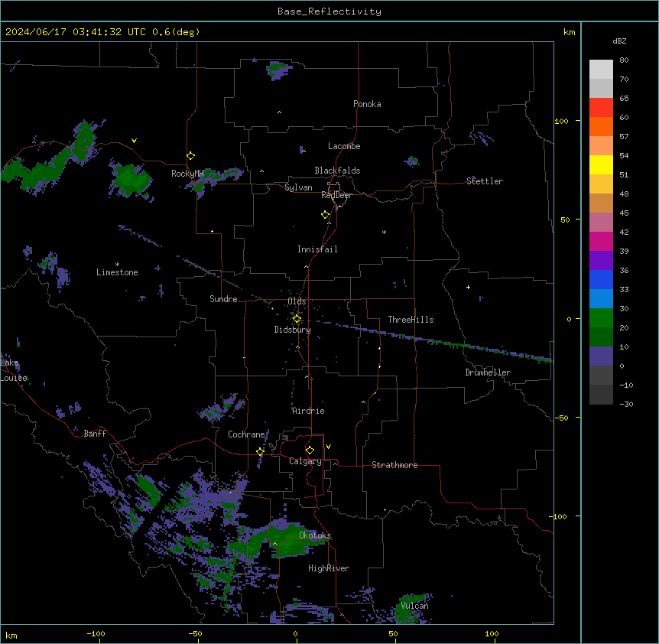Click the white caret marker below Innisfail
Image resolution: width=659 pixels, height=644 pixels.
pyautogui.click(x=306, y=266)
